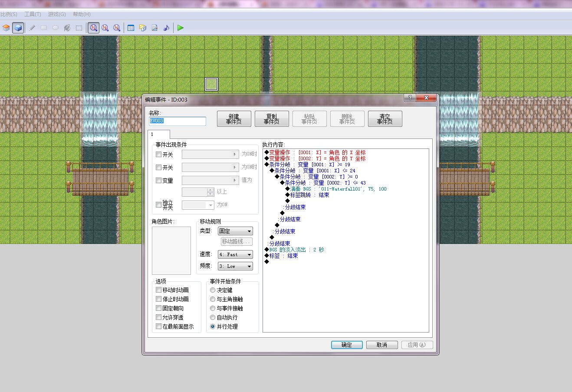Image resolution: width=572 pixels, height=392 pixels.
Task: Select event page tab 1
Action: 158,135
